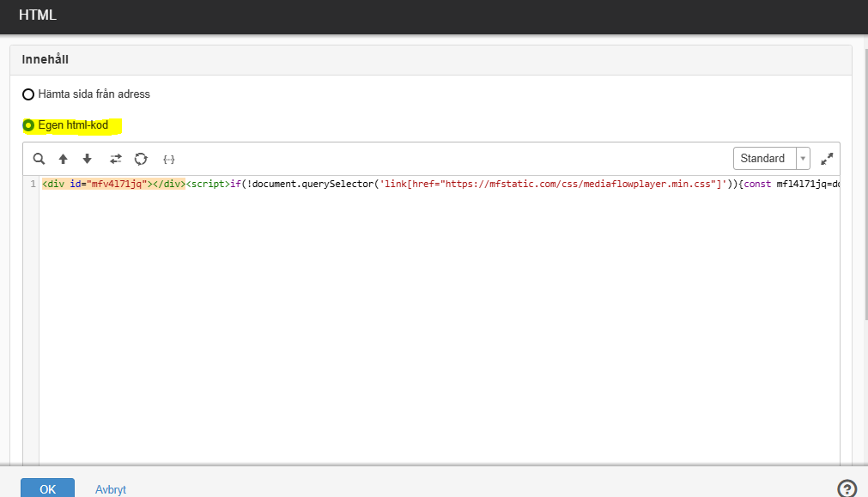Confirm with the blue OK button
Screen dimensions: 868x497
click(x=47, y=488)
